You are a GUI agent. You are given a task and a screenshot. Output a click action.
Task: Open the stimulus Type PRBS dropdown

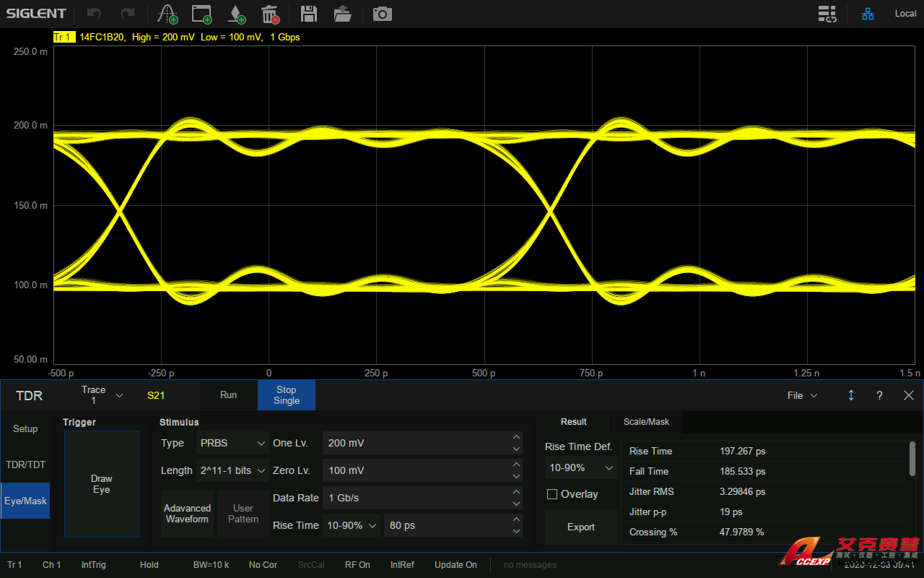click(x=232, y=443)
